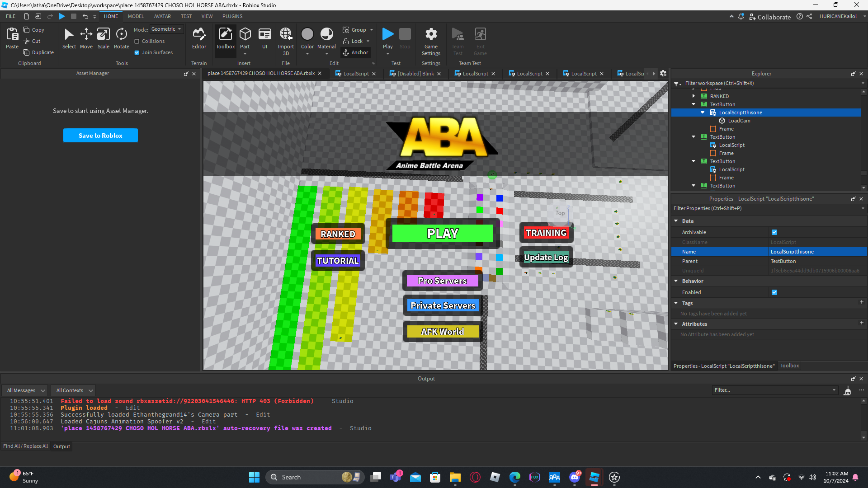Viewport: 868px width, 488px height.
Task: Click the Collaborate button
Action: [770, 17]
